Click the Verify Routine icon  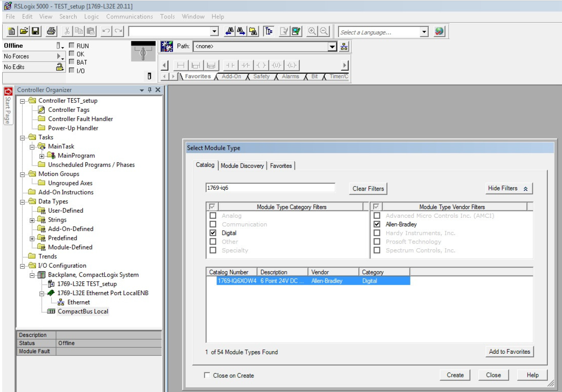(284, 32)
